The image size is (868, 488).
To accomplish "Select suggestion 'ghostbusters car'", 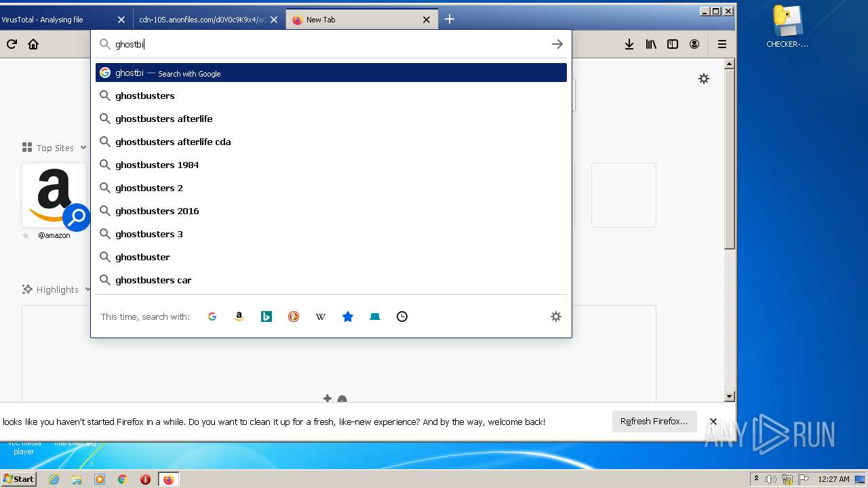I will tap(331, 280).
